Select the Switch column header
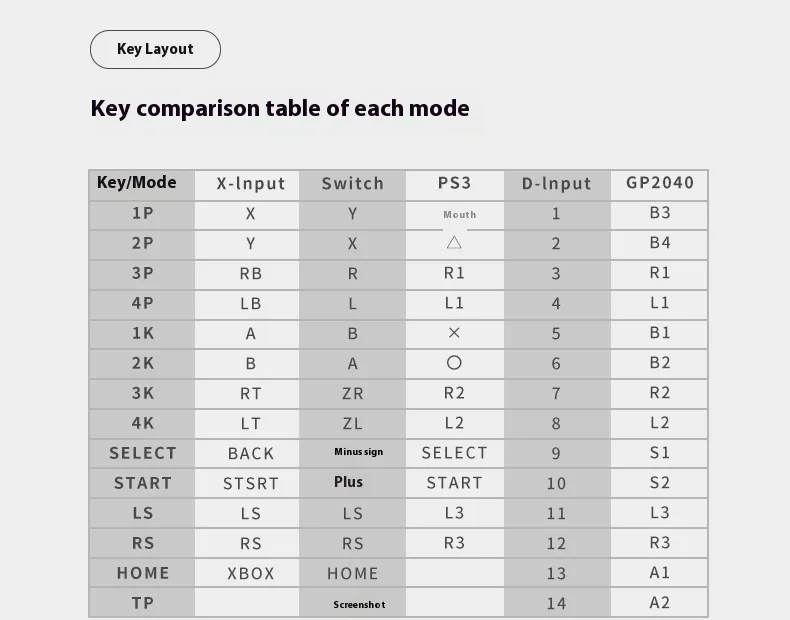This screenshot has height=620, width=790. coord(353,183)
